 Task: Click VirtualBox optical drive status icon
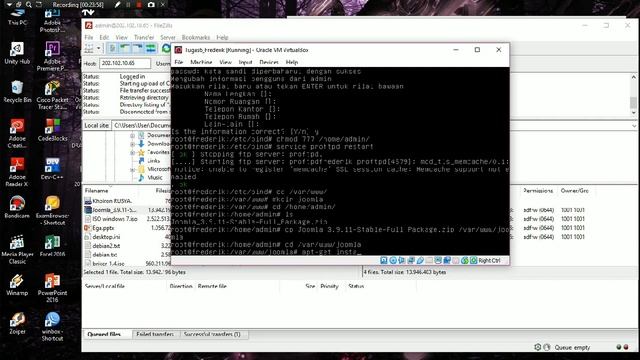pyautogui.click(x=393, y=260)
